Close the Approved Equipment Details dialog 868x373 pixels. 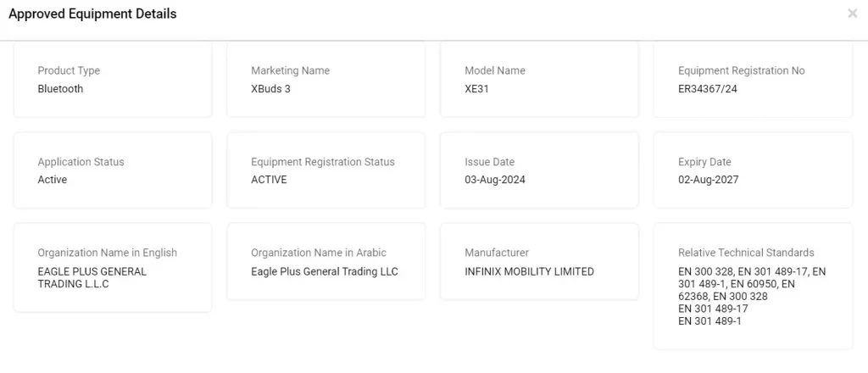click(x=852, y=14)
